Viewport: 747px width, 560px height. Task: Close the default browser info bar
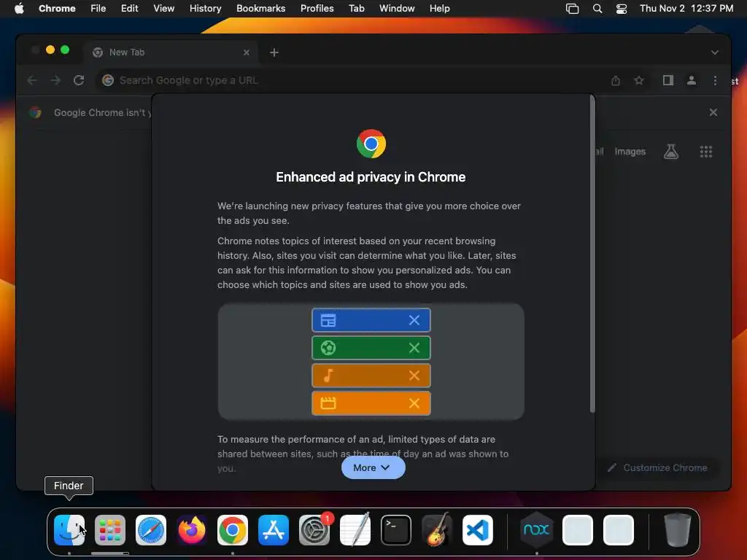(x=713, y=112)
